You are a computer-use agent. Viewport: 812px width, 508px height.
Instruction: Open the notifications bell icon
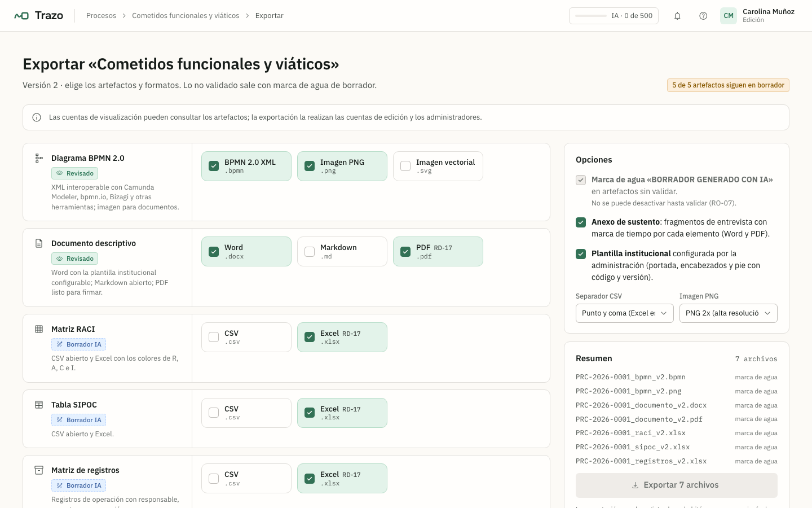pos(677,16)
